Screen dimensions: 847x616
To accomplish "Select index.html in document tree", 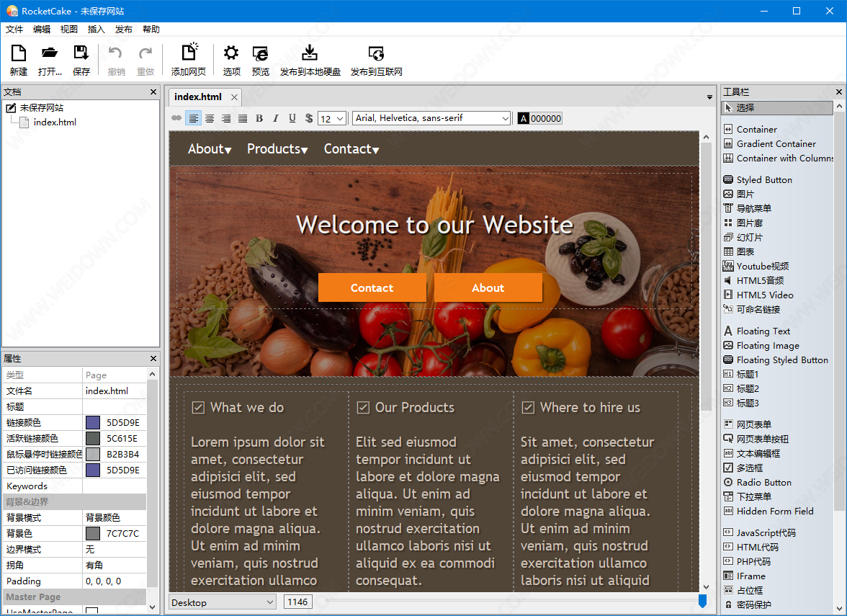I will 55,122.
